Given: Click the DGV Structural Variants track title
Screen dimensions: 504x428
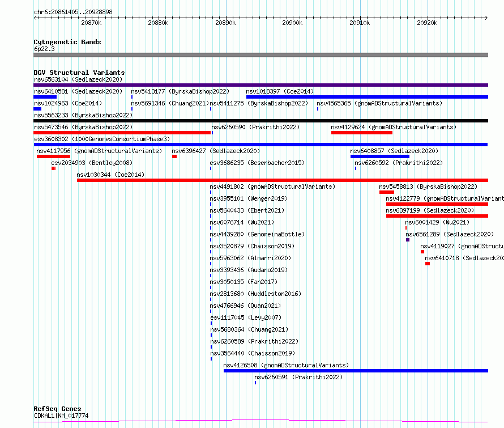Looking at the screenshot, I should (x=79, y=73).
